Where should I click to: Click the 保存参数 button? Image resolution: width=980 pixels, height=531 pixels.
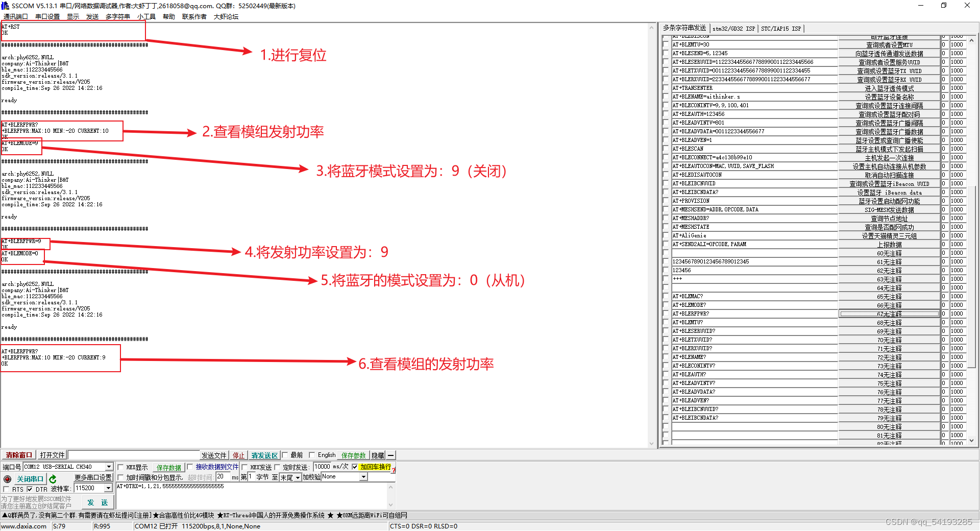tap(354, 455)
